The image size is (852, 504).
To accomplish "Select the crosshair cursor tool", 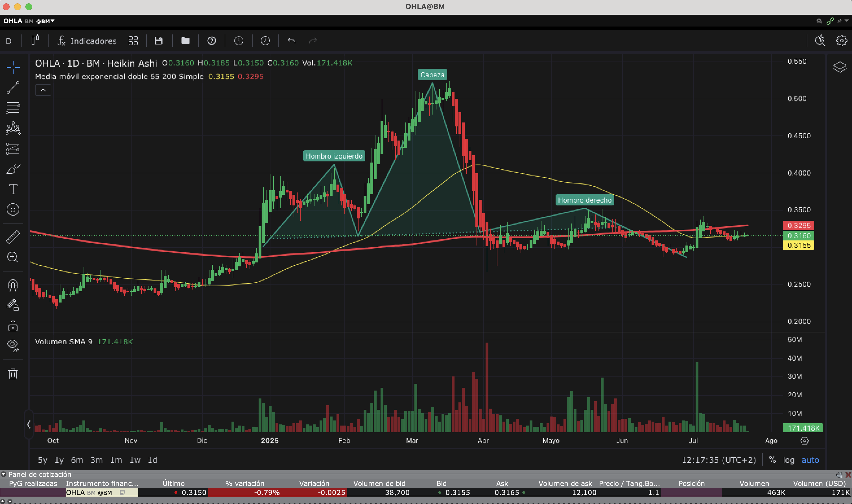I will pos(13,67).
